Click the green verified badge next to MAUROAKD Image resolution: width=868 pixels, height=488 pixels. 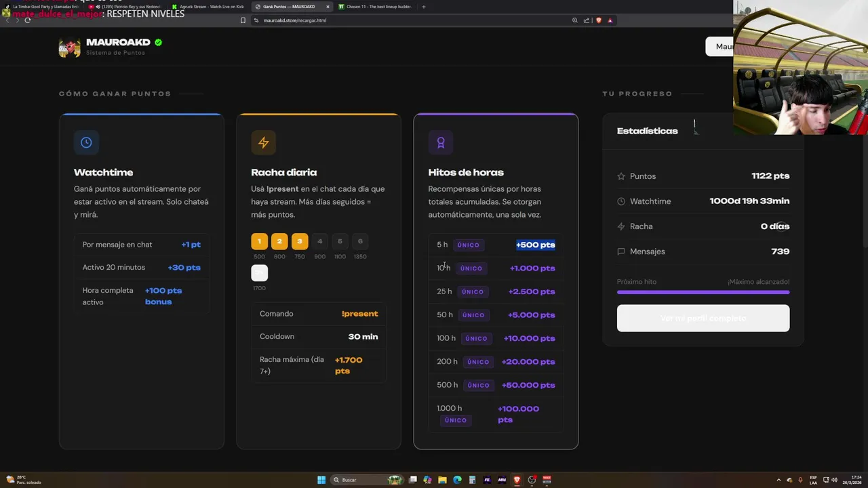[x=158, y=42]
